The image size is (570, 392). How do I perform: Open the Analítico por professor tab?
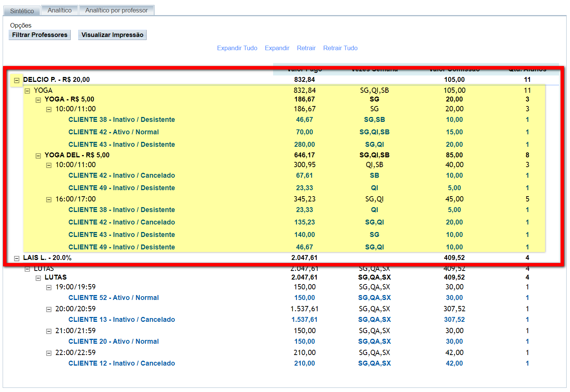[116, 11]
